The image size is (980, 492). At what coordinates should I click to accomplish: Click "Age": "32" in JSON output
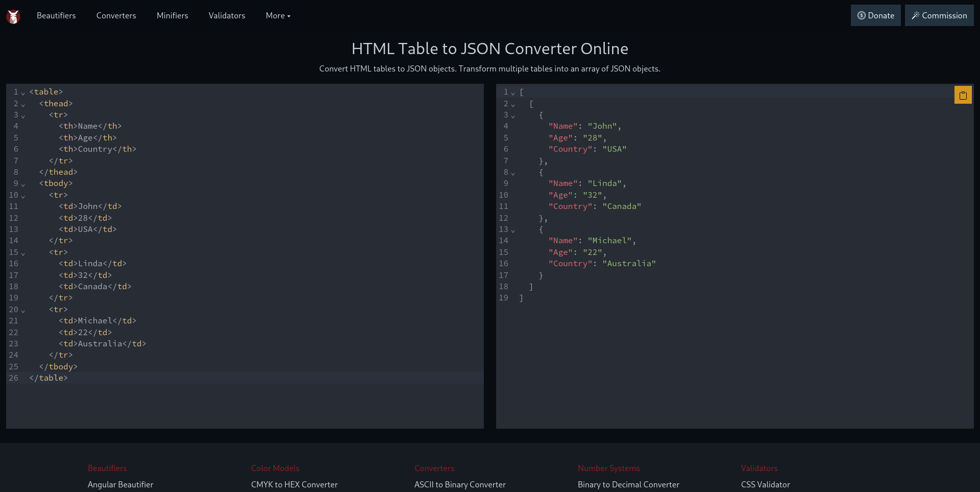point(578,195)
